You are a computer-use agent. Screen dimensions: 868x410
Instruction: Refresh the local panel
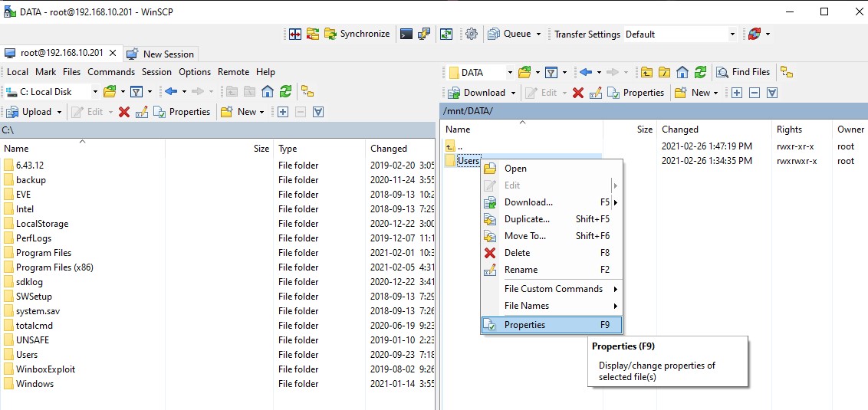click(286, 92)
